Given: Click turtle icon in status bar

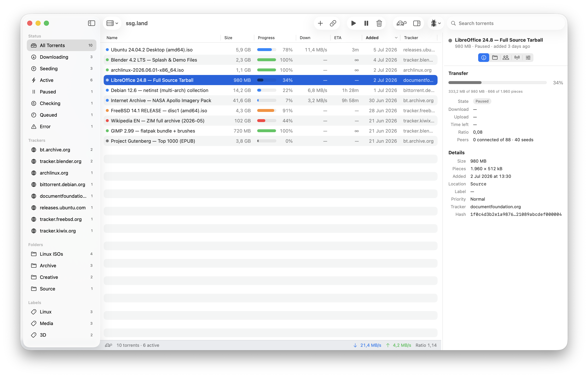Looking at the screenshot, I should point(109,345).
